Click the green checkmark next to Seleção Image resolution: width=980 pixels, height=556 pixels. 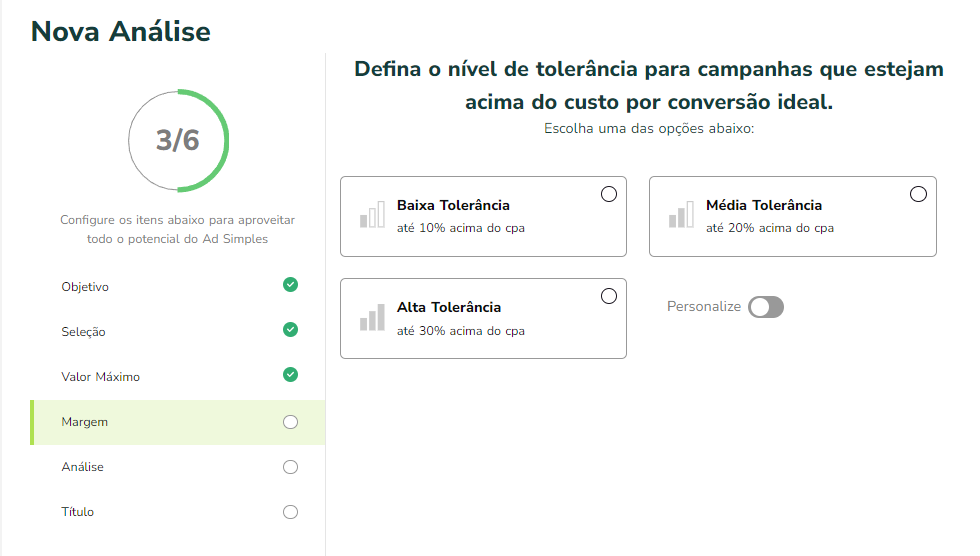pyautogui.click(x=290, y=330)
